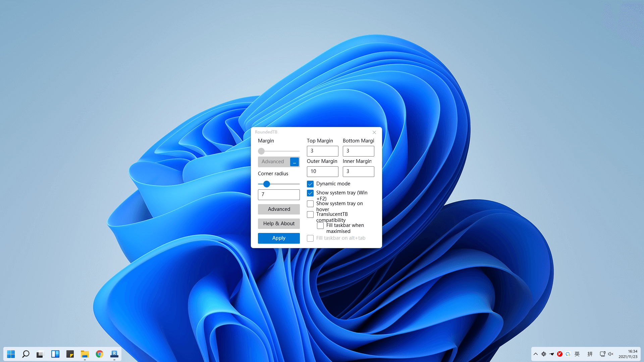644x362 pixels.
Task: Click the muted volume tray icon
Action: click(610, 354)
